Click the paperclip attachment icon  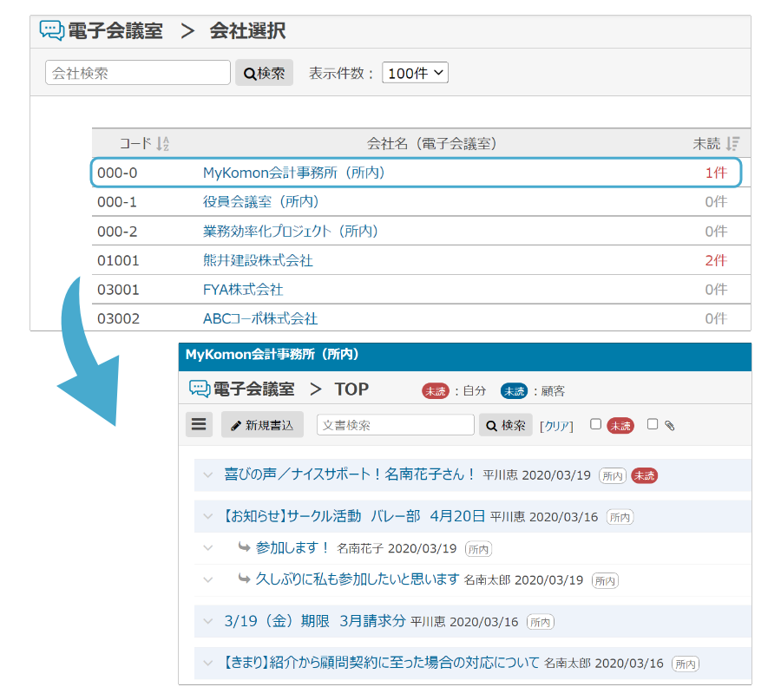pyautogui.click(x=669, y=425)
